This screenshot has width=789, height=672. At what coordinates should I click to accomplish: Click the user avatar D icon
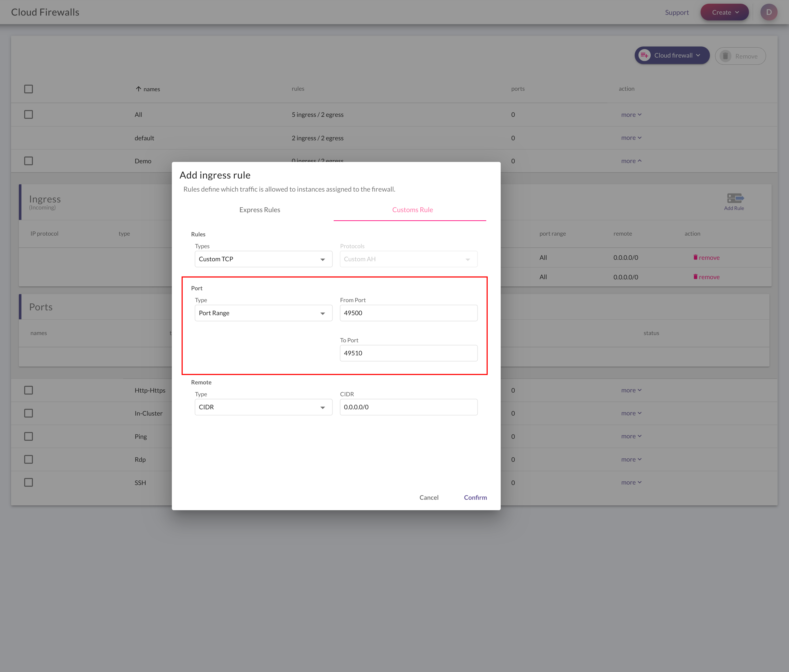[768, 12]
